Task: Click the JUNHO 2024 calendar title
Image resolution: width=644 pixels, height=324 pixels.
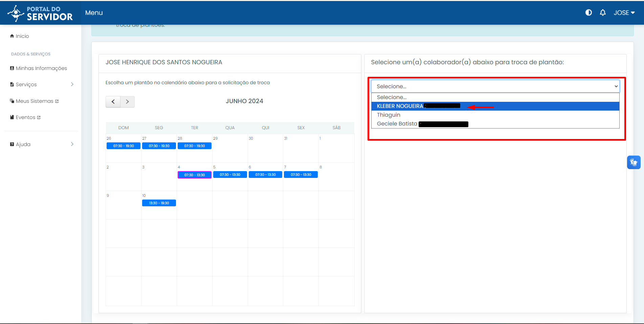Action: pos(244,101)
